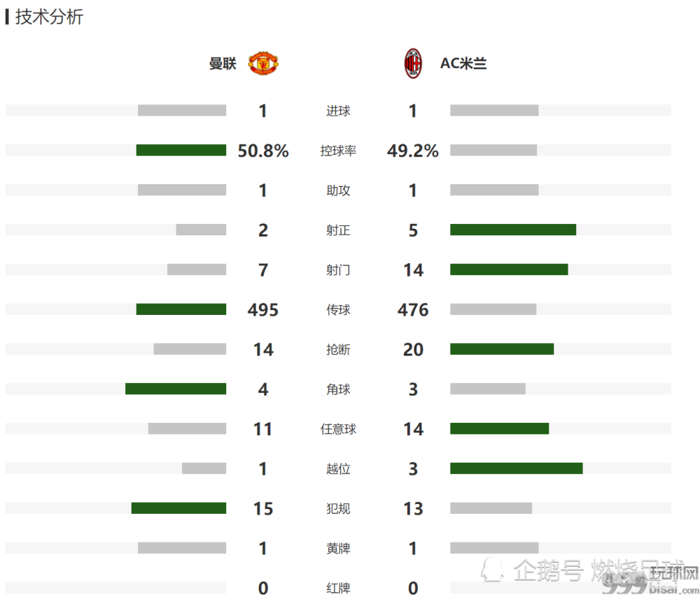Click the Manchester United crest icon
Screen dimensions: 700x595
pyautogui.click(x=263, y=64)
